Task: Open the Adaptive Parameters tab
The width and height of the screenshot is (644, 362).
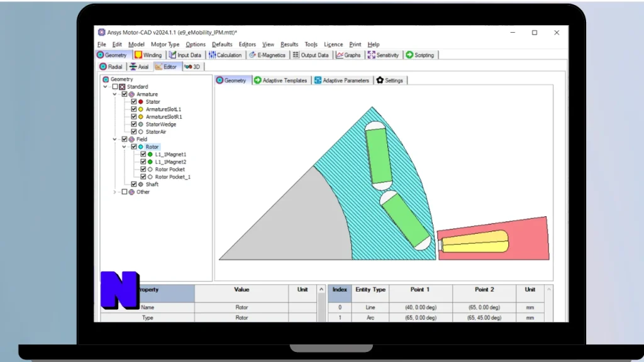Action: click(x=341, y=80)
